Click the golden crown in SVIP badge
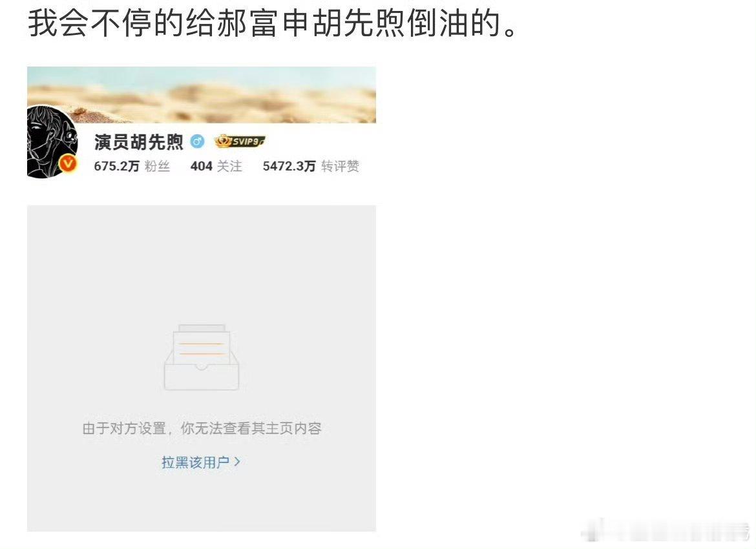This screenshot has width=756, height=549. [x=223, y=141]
